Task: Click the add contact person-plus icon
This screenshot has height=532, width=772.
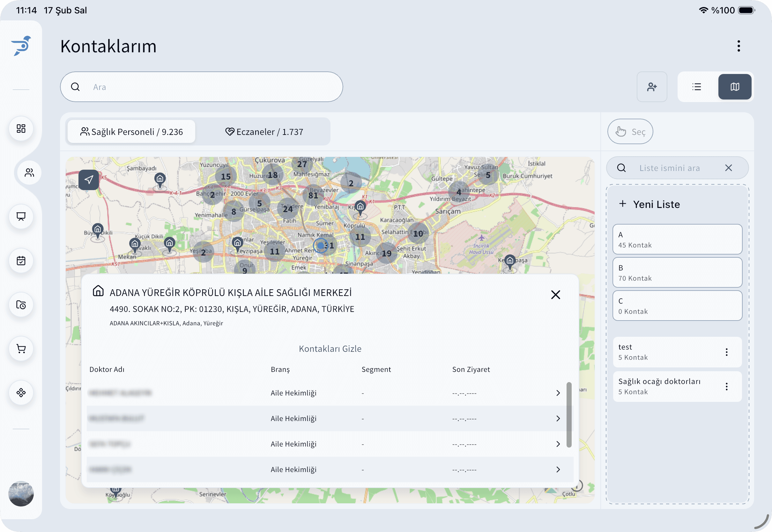Action: point(652,87)
